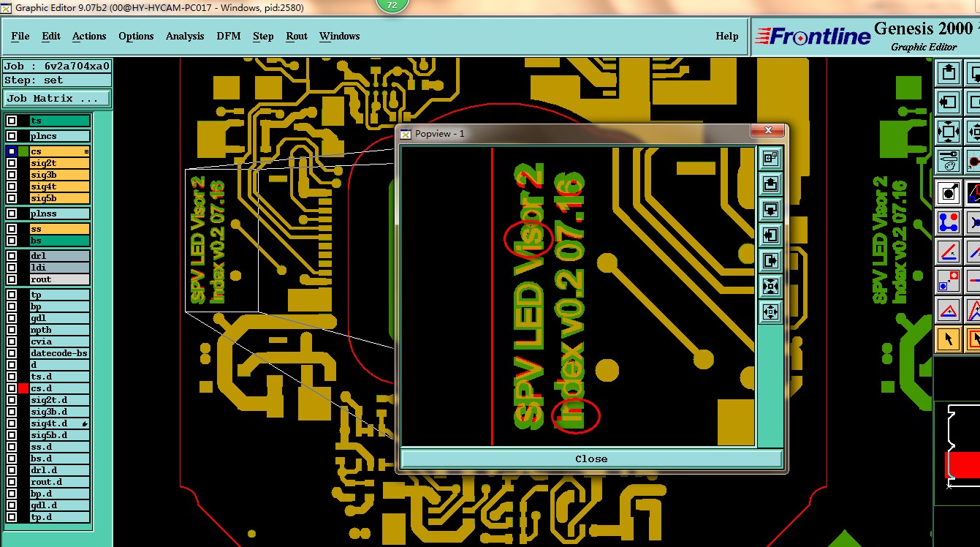This screenshot has height=547, width=980.
Task: Select the sig3b layer name
Action: tap(59, 175)
